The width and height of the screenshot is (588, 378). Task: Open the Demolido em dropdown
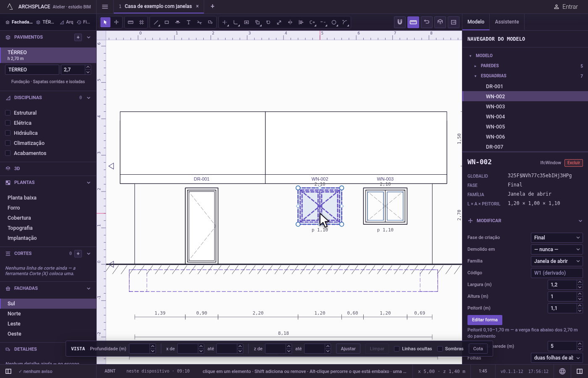pos(556,249)
